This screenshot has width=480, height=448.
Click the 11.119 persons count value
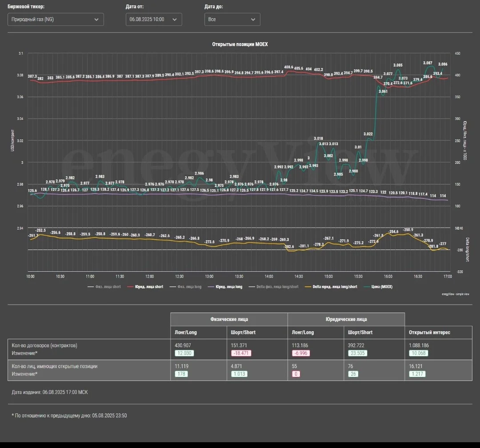pos(181,366)
